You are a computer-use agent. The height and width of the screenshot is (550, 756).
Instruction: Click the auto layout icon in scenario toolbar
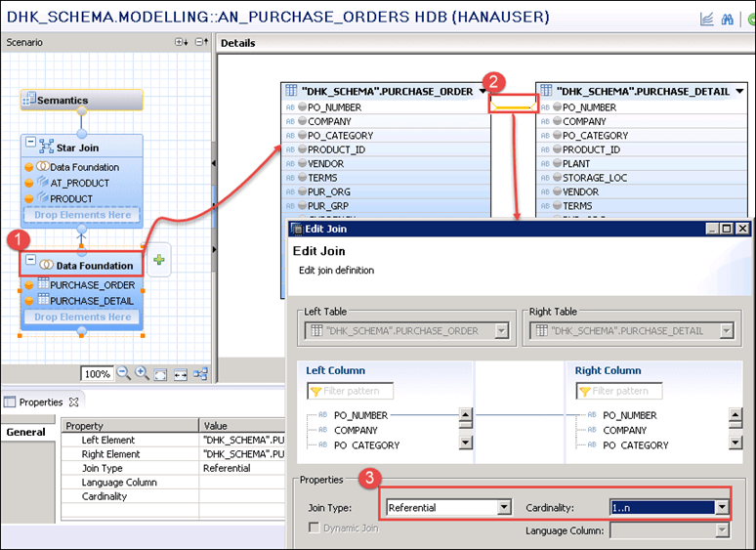pos(199,373)
